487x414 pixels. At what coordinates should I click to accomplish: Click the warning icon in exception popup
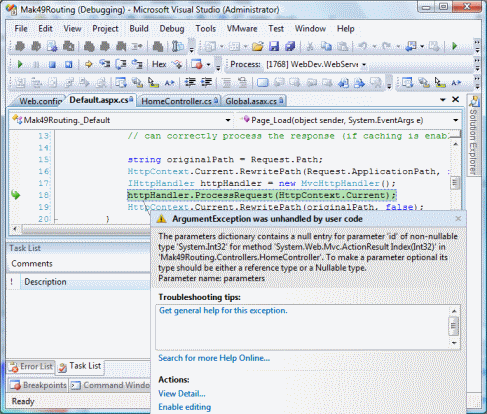pos(162,219)
